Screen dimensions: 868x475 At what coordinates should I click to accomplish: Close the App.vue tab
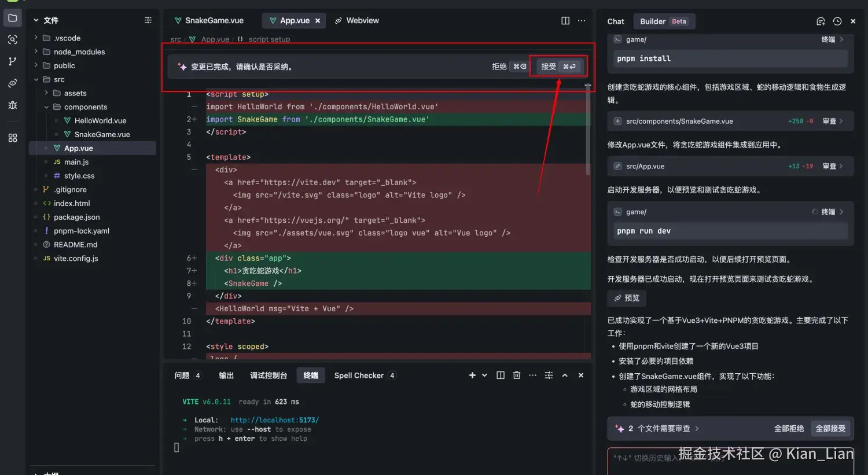pos(318,21)
